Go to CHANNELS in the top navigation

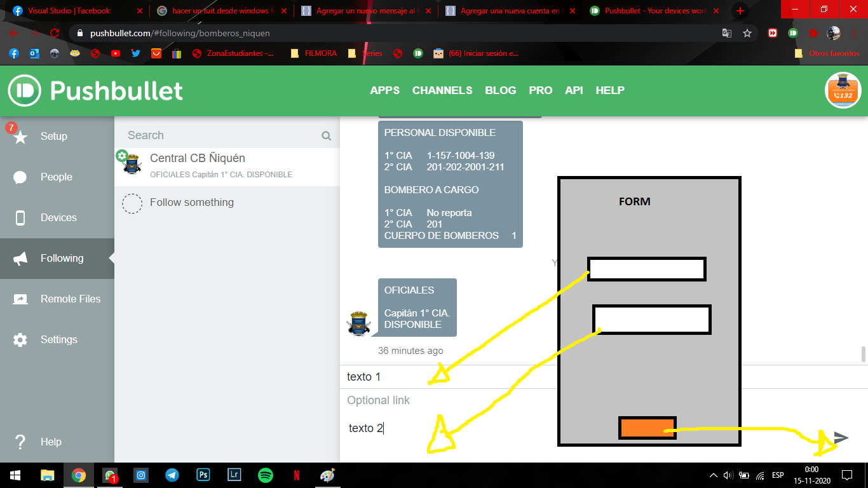[x=442, y=90]
